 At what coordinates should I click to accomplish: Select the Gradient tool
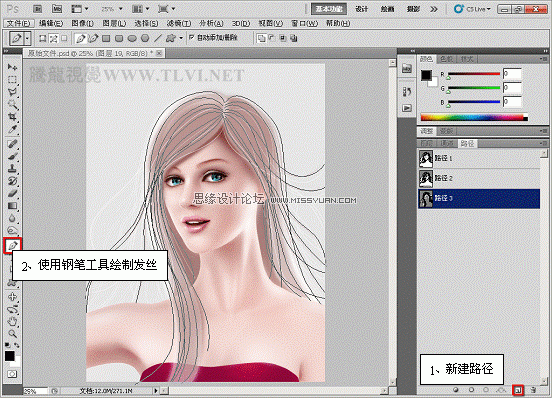pos(12,206)
